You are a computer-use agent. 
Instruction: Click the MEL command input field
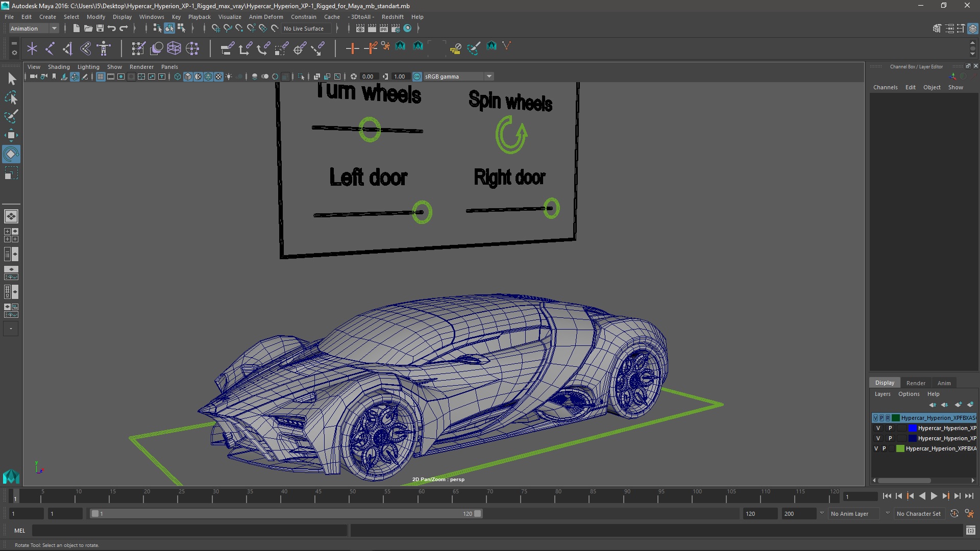coord(189,531)
